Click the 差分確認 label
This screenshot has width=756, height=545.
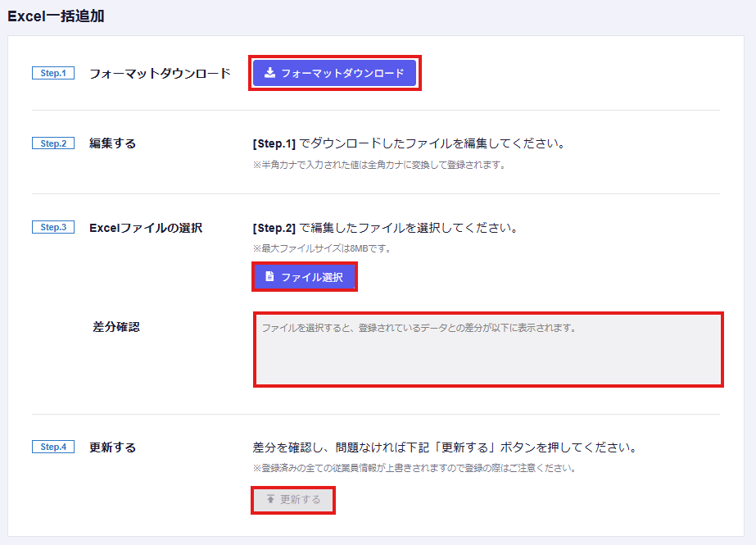(116, 326)
